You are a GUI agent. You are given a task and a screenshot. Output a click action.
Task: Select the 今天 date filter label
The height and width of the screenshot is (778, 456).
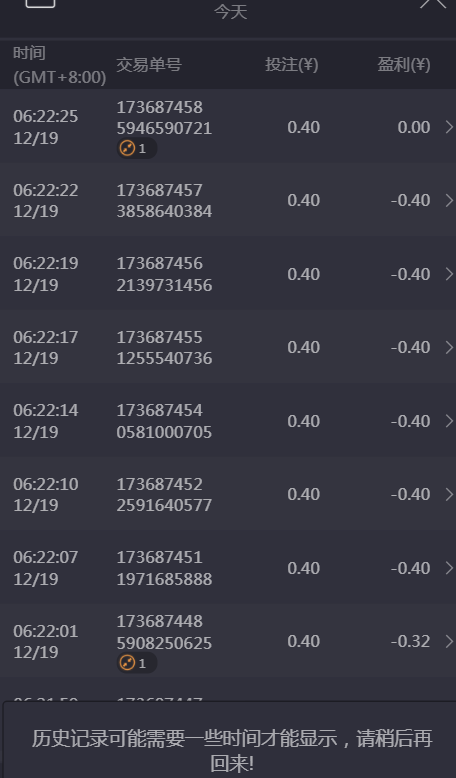231,11
